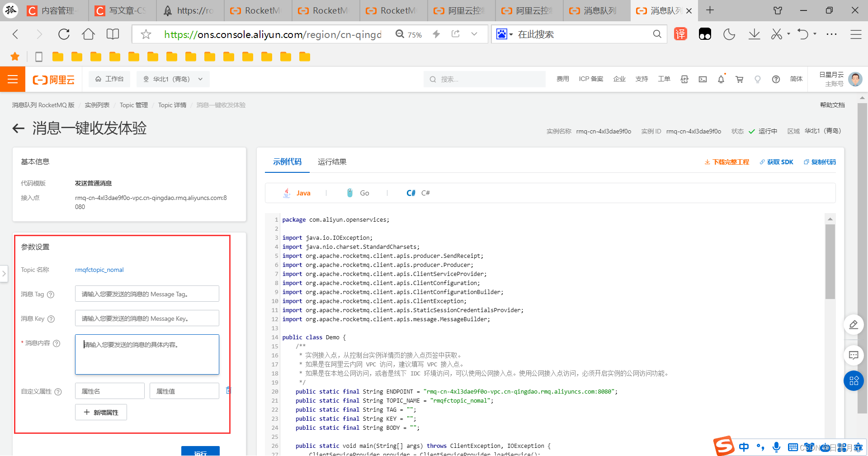Go to browser home page

pos(88,34)
